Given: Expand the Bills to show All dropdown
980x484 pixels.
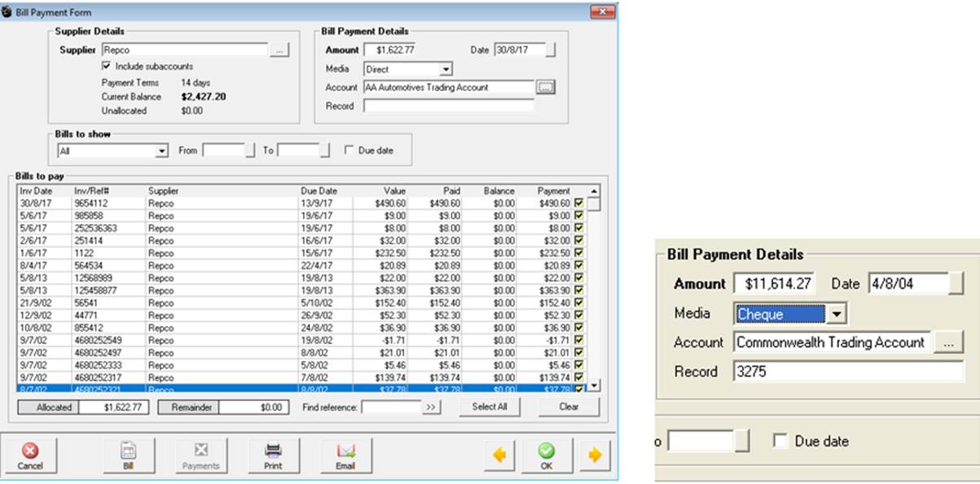Looking at the screenshot, I should (x=161, y=151).
